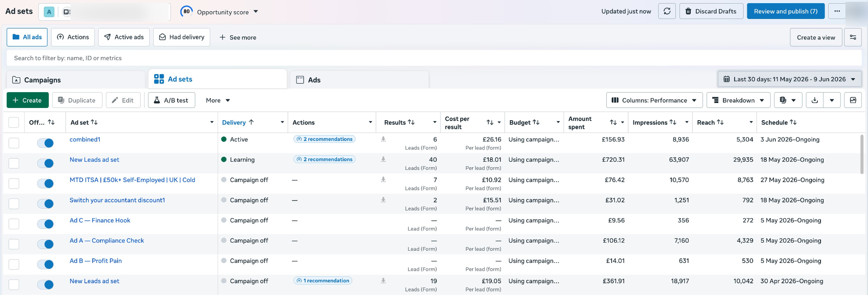Sort by Off/On column arrows

51,122
